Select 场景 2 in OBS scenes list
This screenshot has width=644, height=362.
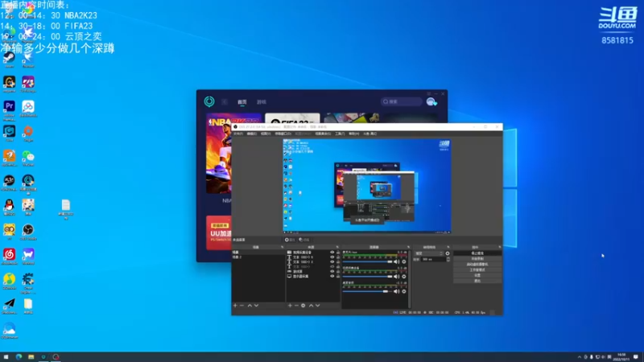coord(258,257)
